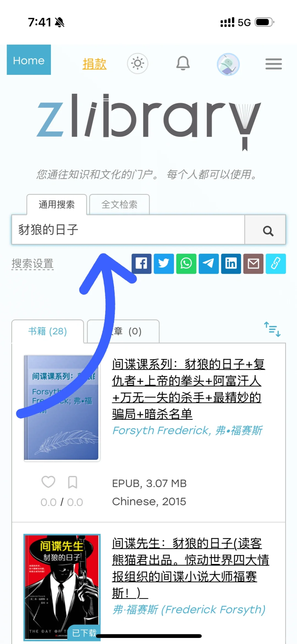Copy the page link icon
Image resolution: width=297 pixels, height=644 pixels.
(276, 264)
